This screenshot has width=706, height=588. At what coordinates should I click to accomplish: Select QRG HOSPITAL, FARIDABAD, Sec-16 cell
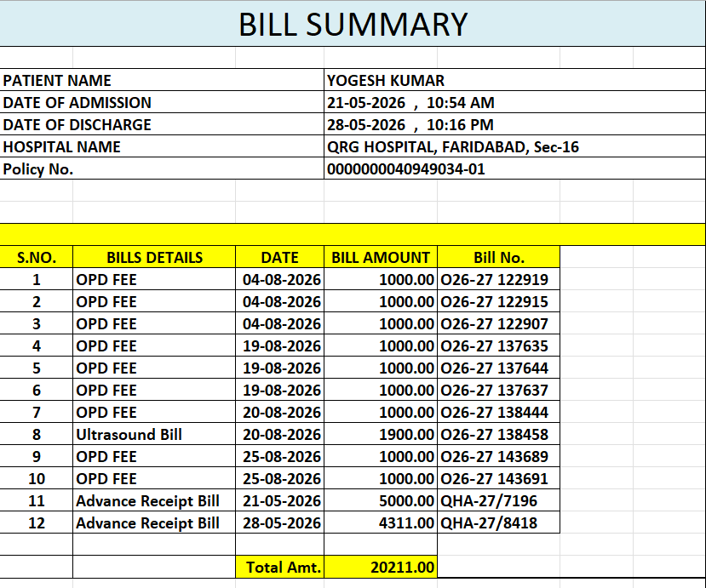514,146
